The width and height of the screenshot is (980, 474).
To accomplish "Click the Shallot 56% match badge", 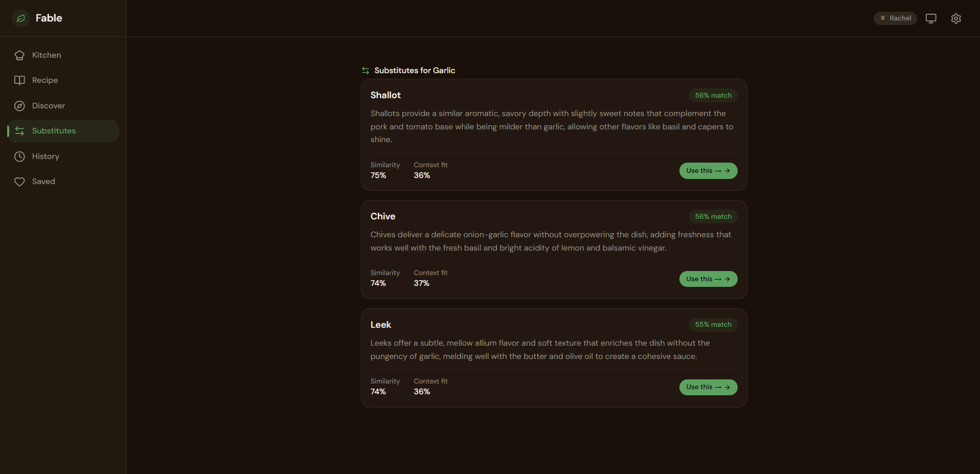I will click(713, 96).
